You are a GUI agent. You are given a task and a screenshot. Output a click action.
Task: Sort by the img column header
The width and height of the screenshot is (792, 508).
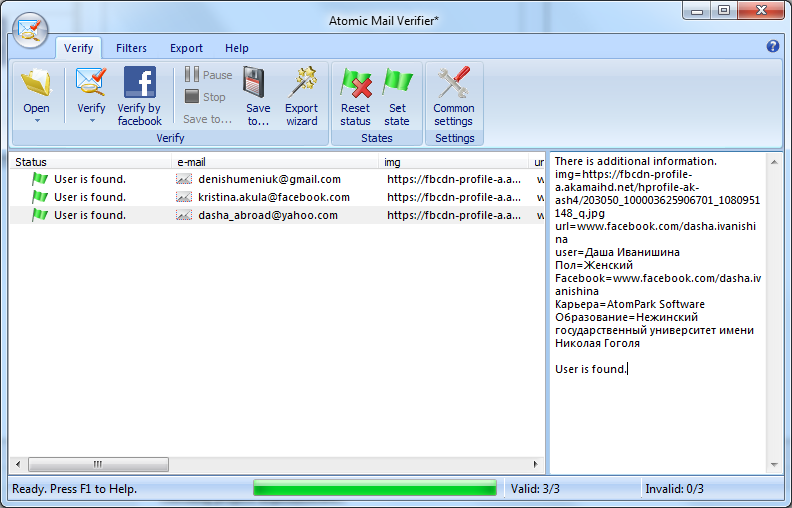tap(454, 162)
